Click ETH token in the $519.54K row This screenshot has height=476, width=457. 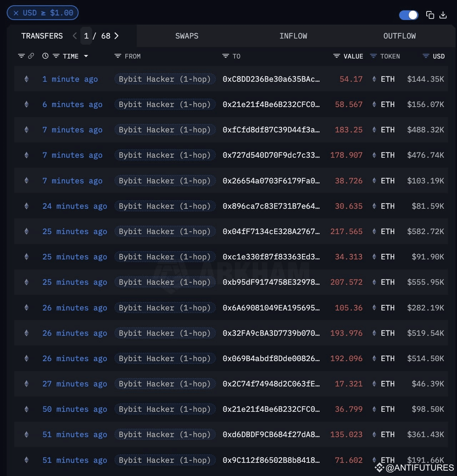pyautogui.click(x=383, y=333)
